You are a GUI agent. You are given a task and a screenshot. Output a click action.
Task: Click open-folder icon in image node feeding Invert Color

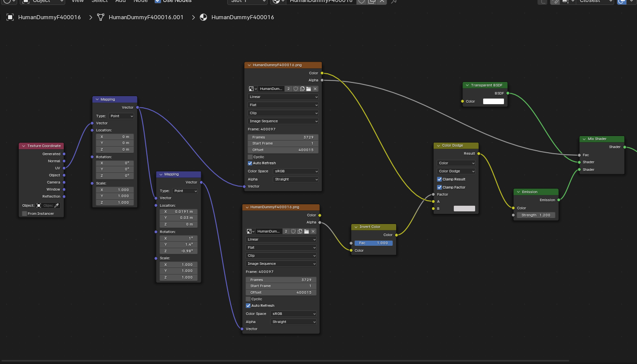(307, 231)
